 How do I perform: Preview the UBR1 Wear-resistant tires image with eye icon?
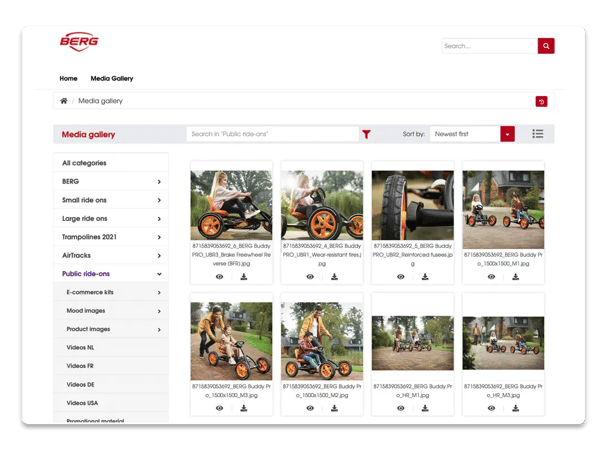[x=310, y=277]
